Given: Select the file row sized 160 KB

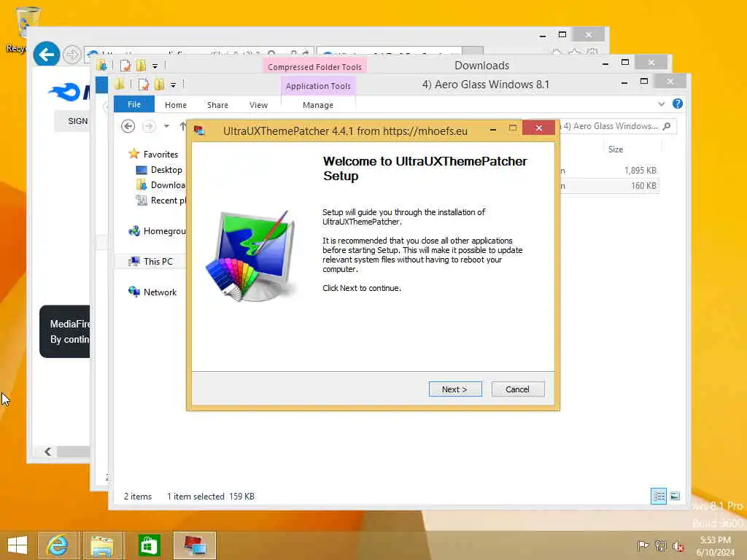Looking at the screenshot, I should 609,186.
